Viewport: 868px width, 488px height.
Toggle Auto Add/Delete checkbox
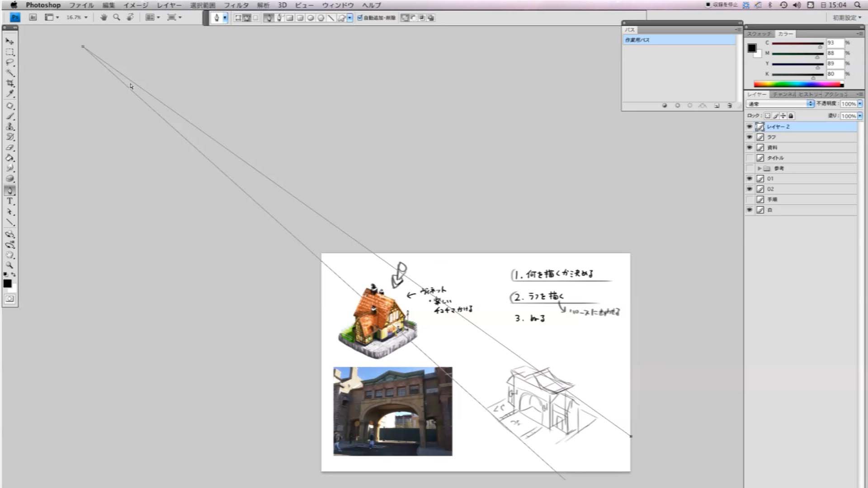point(360,18)
